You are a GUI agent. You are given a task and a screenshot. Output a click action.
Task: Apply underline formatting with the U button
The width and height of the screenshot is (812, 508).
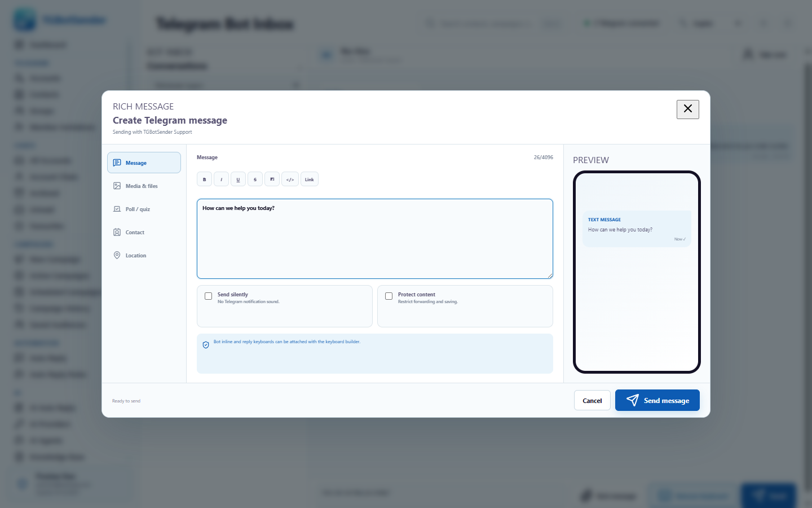pos(238,179)
